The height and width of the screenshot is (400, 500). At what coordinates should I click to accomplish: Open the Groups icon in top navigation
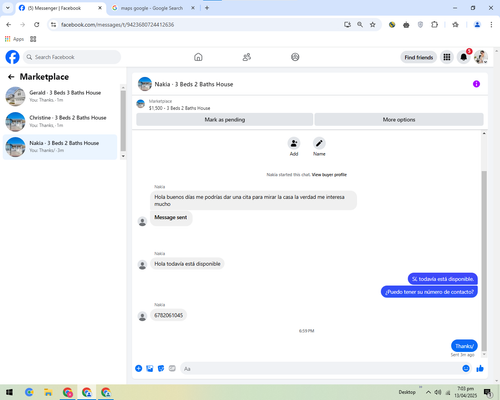click(295, 57)
